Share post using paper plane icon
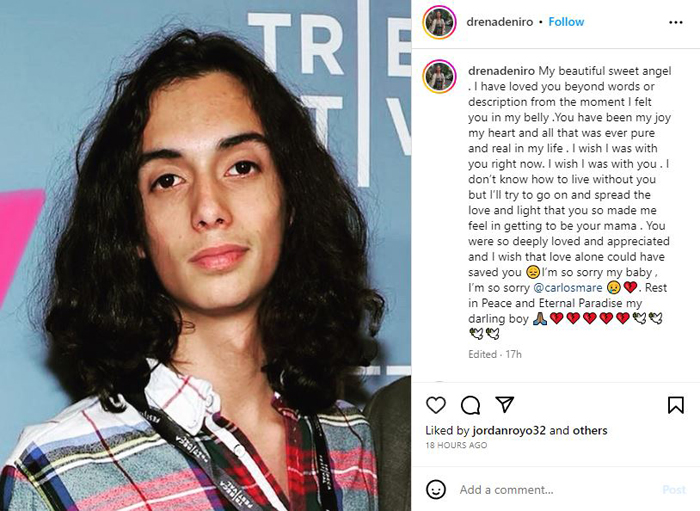Viewport: 700px width, 511px height. [x=505, y=404]
